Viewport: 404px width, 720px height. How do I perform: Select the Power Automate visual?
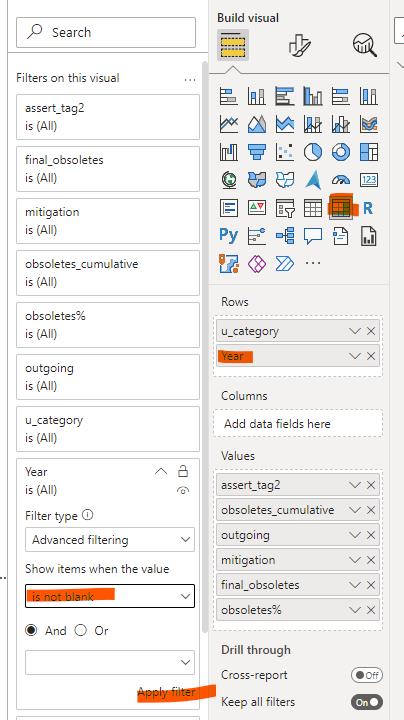(x=285, y=264)
